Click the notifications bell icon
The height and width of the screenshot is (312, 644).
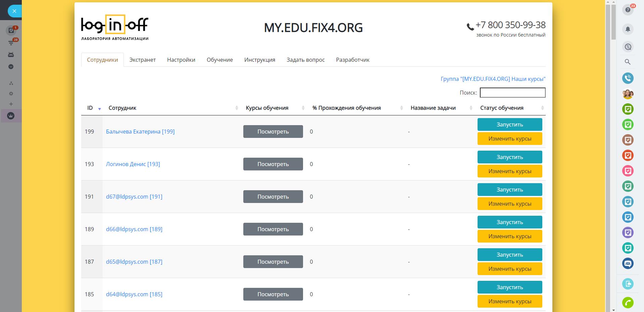point(628,29)
